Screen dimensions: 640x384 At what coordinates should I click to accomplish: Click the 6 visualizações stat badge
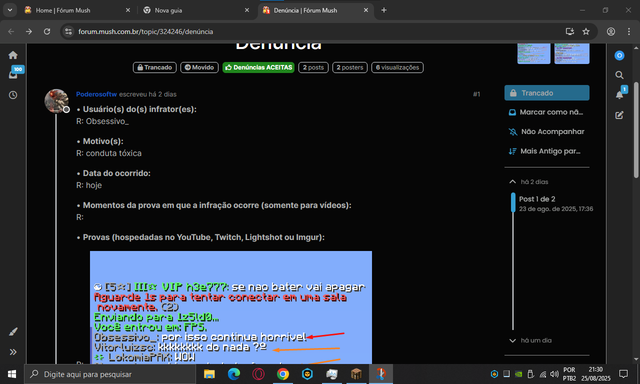click(397, 67)
